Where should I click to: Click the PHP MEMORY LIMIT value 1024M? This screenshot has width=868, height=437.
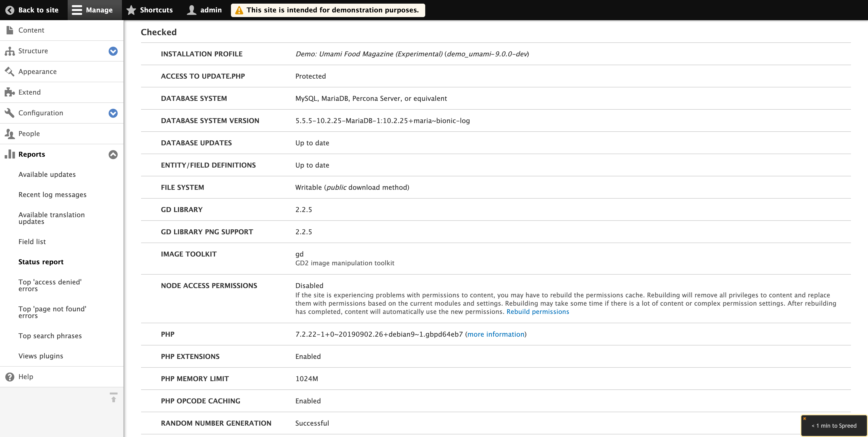click(x=307, y=379)
